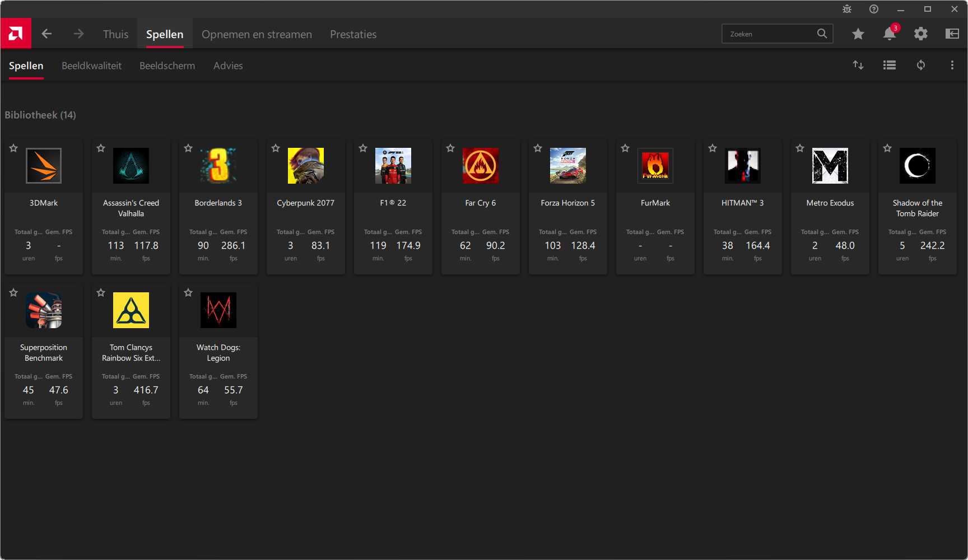
Task: Click Borderlands 3 average 286.1 fps value
Action: [x=233, y=245]
